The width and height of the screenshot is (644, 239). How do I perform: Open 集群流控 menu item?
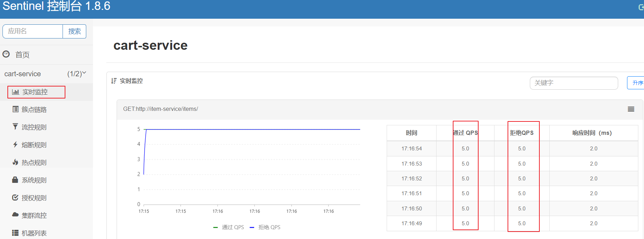click(34, 215)
